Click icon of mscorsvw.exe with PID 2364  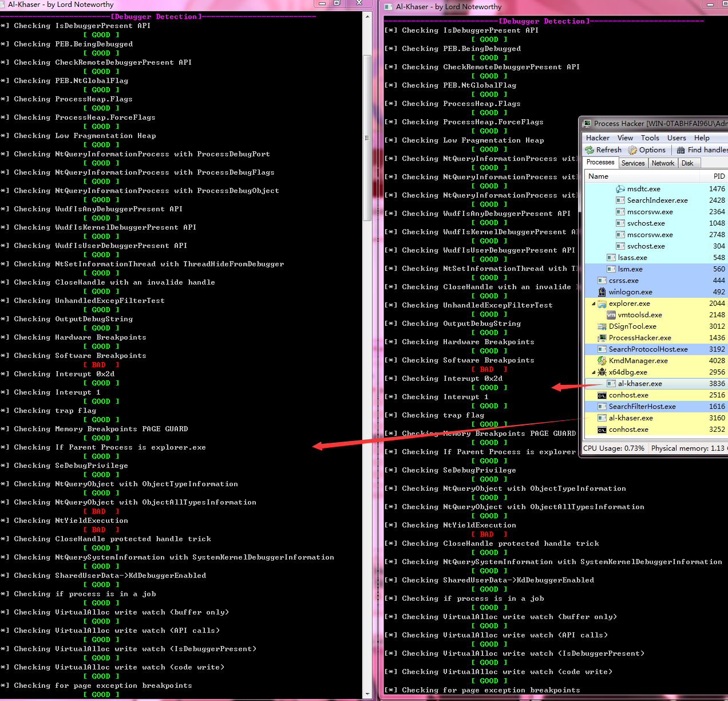[620, 212]
